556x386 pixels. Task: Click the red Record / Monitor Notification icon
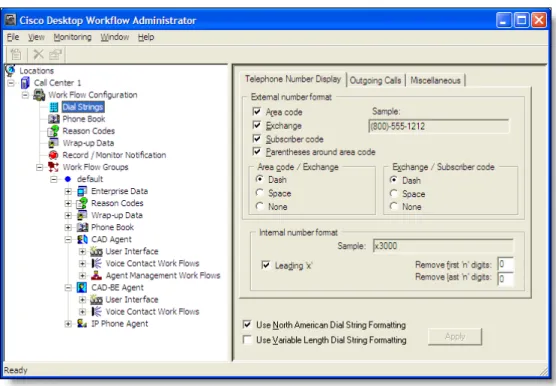[x=54, y=155]
